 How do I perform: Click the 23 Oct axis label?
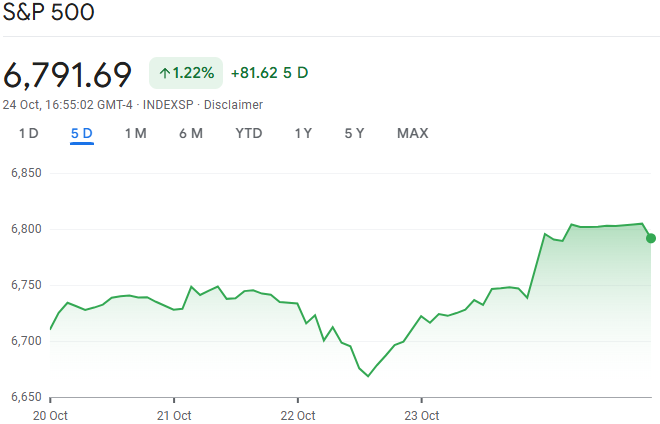[x=421, y=416]
